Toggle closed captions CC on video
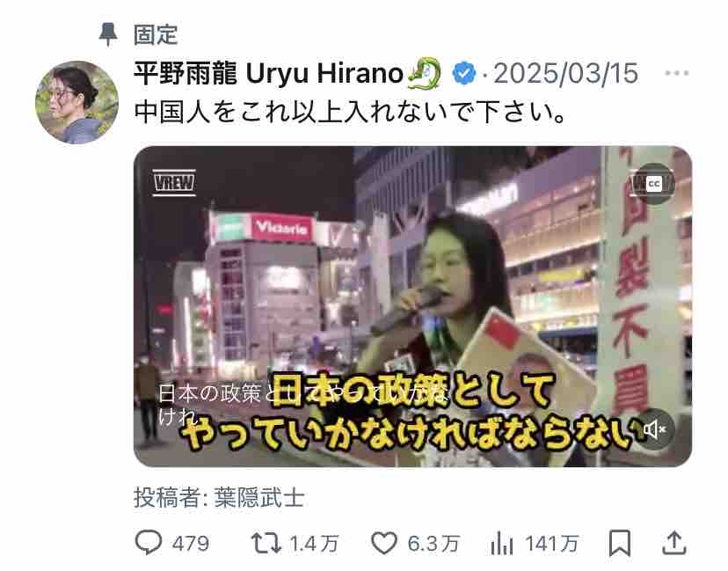The width and height of the screenshot is (728, 571). click(654, 184)
